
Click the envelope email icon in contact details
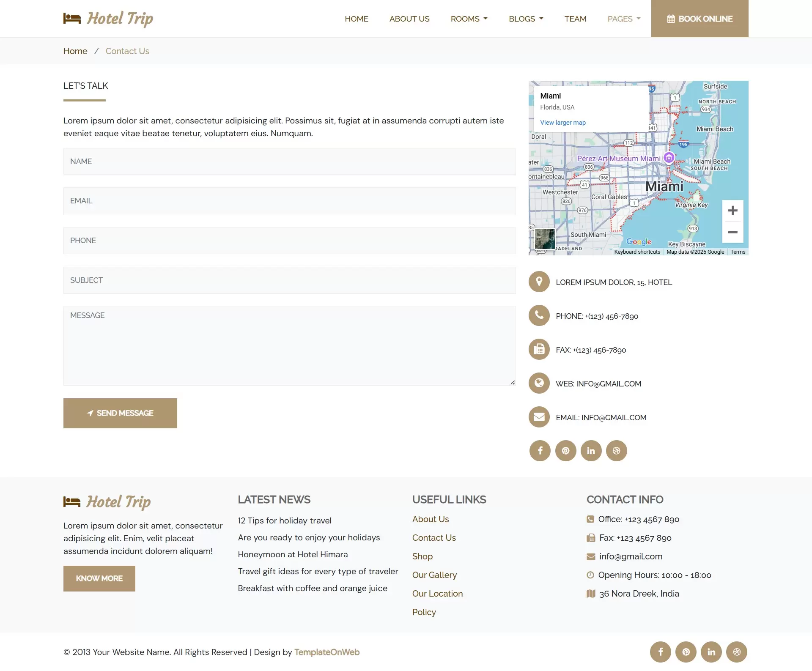[x=539, y=417]
